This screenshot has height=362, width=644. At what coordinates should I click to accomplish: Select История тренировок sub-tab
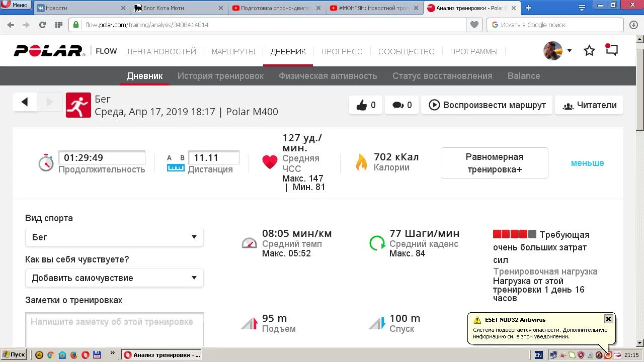pyautogui.click(x=220, y=76)
